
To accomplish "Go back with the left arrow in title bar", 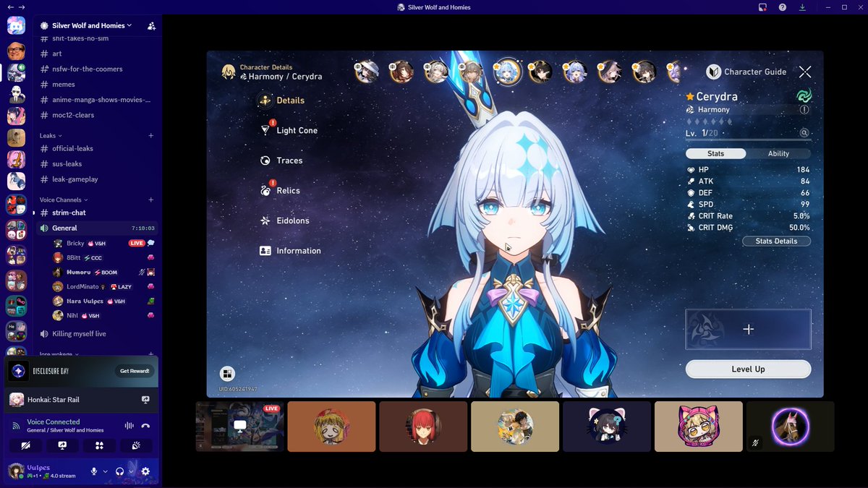I will (x=10, y=7).
